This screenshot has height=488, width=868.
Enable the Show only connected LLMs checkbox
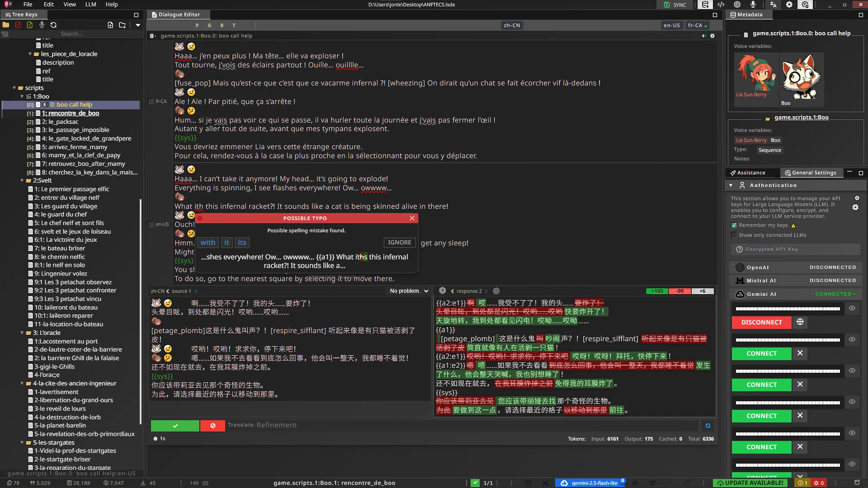coord(734,235)
